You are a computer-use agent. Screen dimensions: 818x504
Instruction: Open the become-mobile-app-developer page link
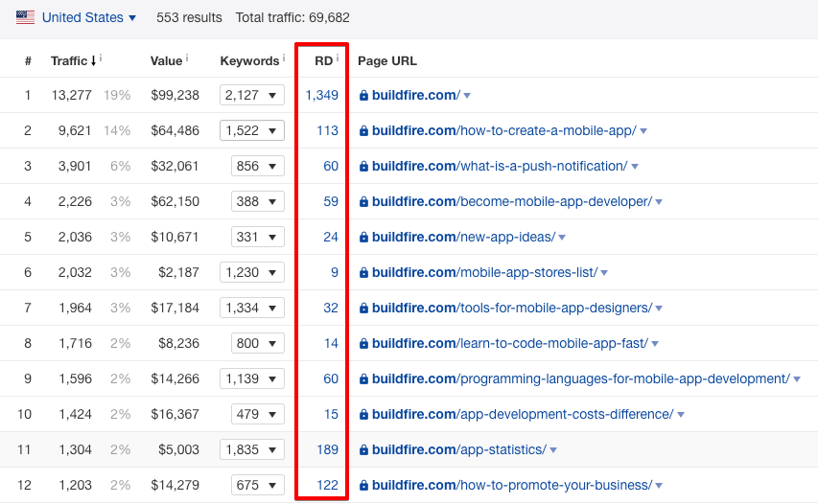512,202
